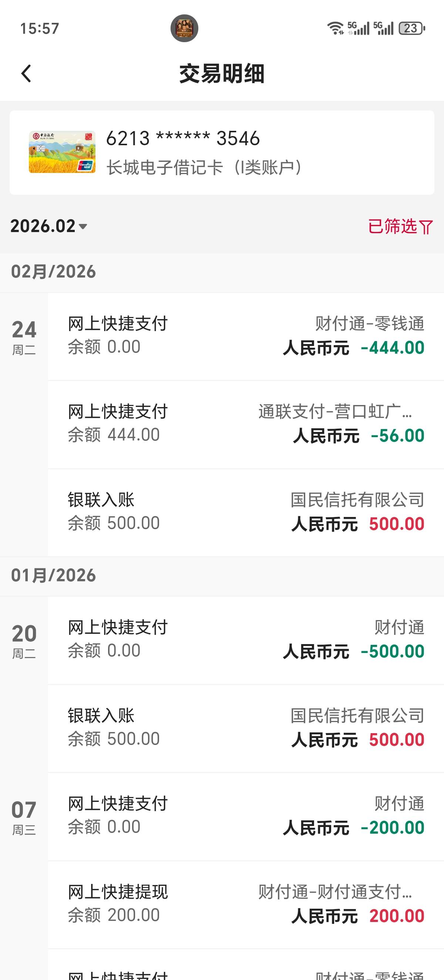
Task: Open the -200.00 财付通 payment entry
Action: pos(246,816)
